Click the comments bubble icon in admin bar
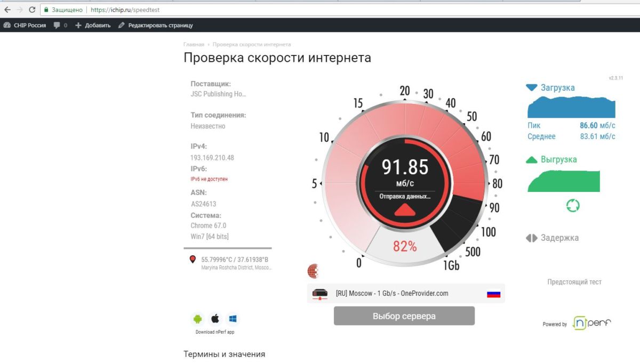The width and height of the screenshot is (640, 364). coord(57,25)
